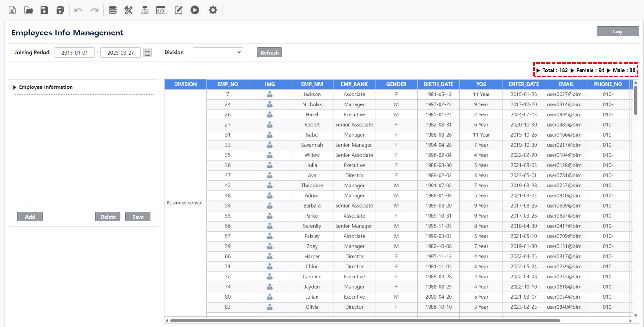Collapse the Employee Information section triangle
The width and height of the screenshot is (644, 327).
[14, 87]
